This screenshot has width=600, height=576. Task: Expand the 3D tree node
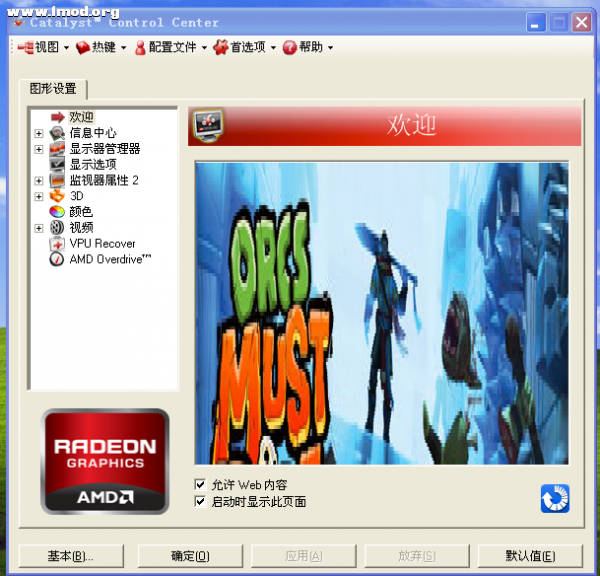coord(39,196)
